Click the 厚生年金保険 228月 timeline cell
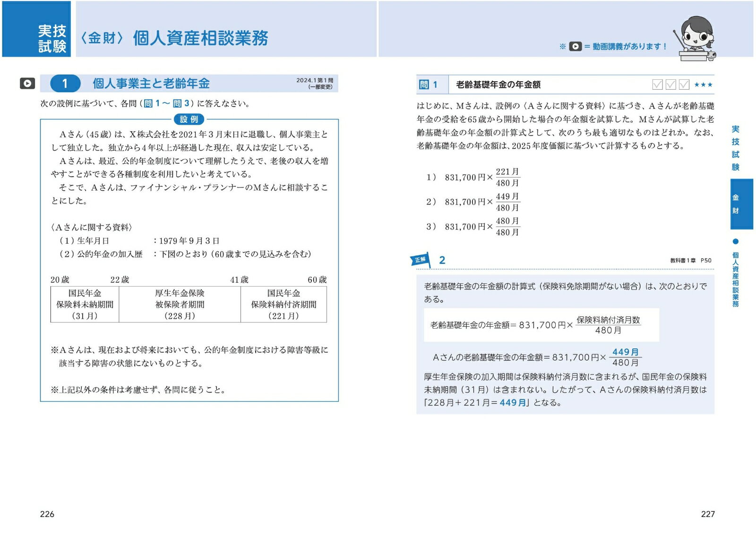The image size is (756, 534). [x=180, y=305]
